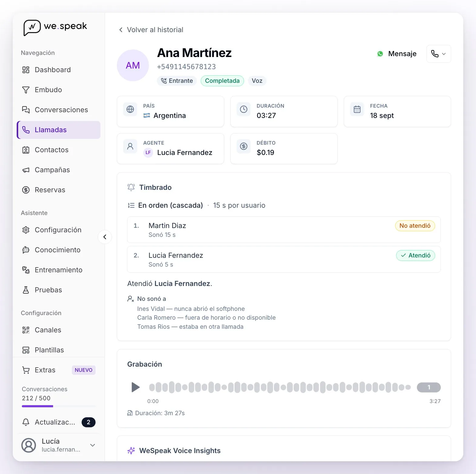Click the Canales QR code icon

coord(26,330)
